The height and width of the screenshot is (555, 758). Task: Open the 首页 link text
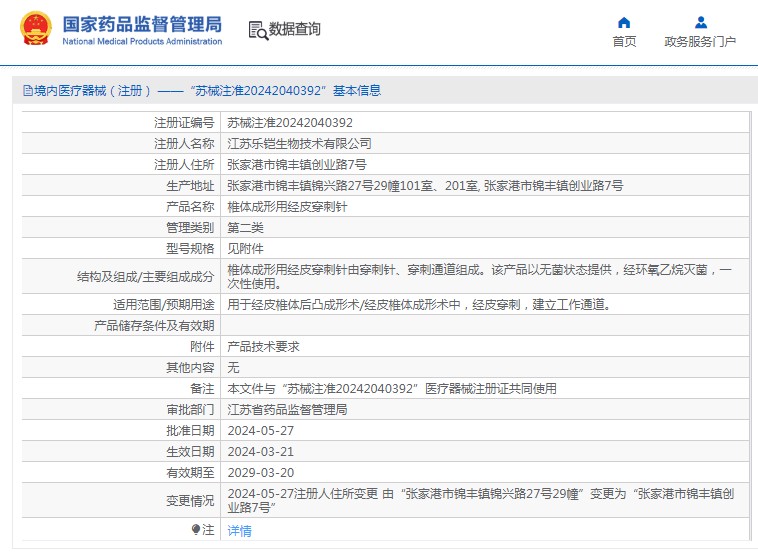pos(624,42)
